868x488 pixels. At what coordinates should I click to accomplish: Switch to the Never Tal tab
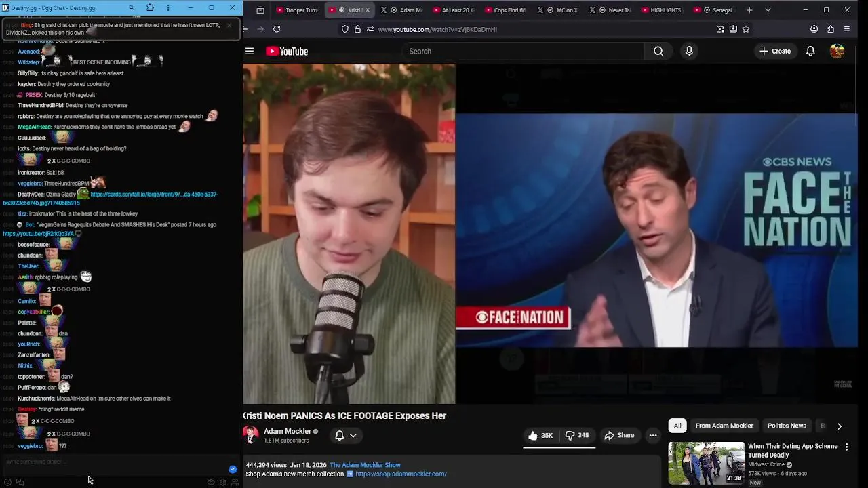click(x=612, y=10)
